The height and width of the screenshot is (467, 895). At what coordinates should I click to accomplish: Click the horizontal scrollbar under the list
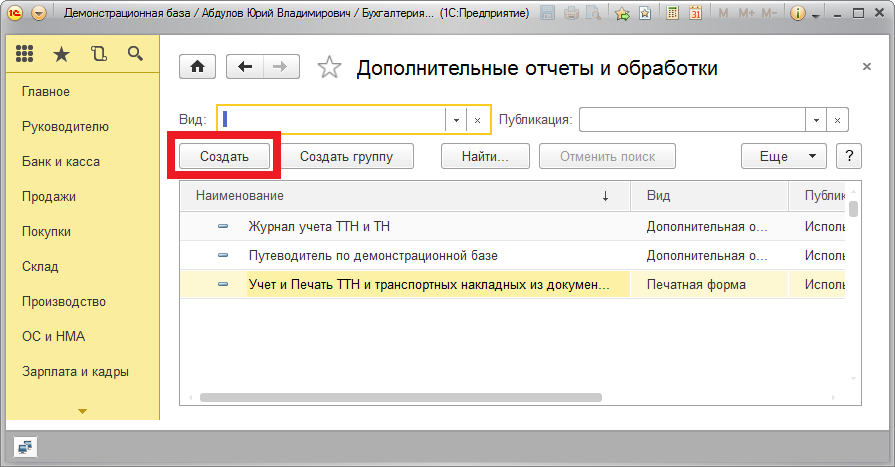click(x=400, y=397)
